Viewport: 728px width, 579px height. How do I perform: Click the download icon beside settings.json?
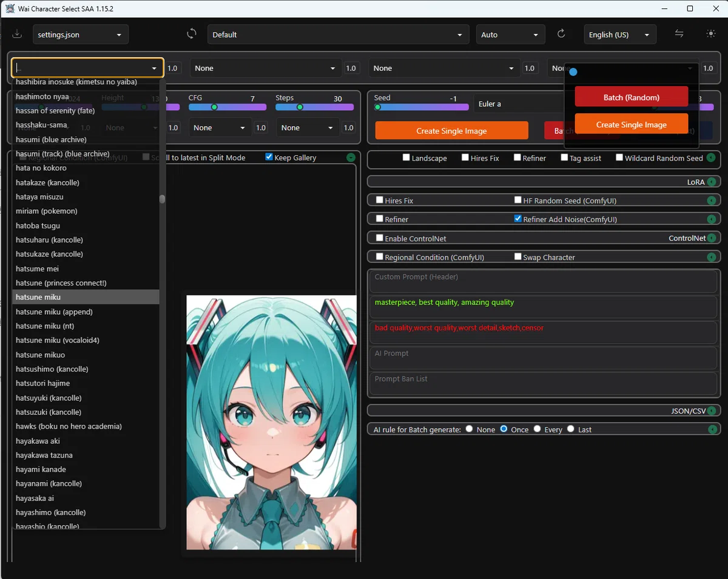point(17,34)
